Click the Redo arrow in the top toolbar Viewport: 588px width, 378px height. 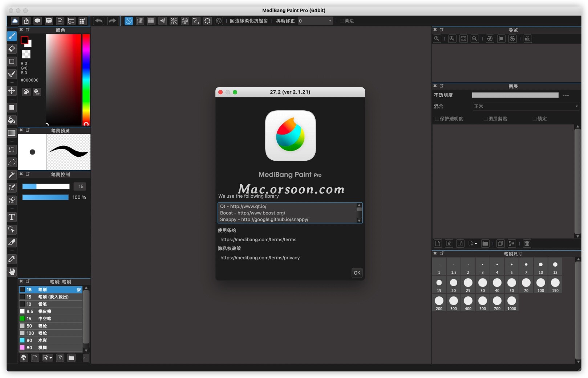[112, 21]
